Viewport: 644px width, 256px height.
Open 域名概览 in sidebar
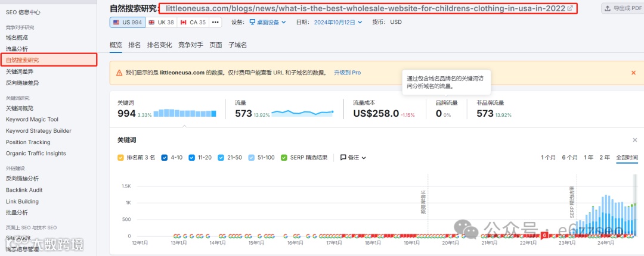click(17, 38)
